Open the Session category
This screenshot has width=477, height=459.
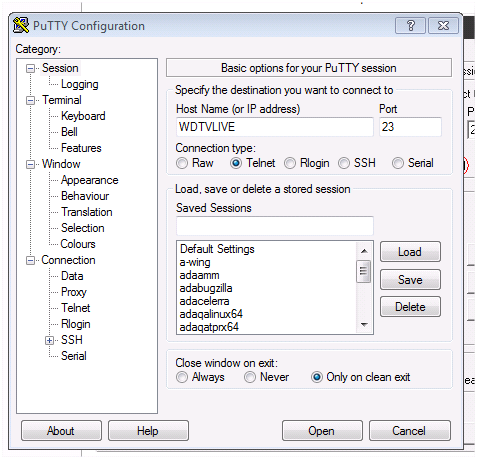pyautogui.click(x=60, y=68)
